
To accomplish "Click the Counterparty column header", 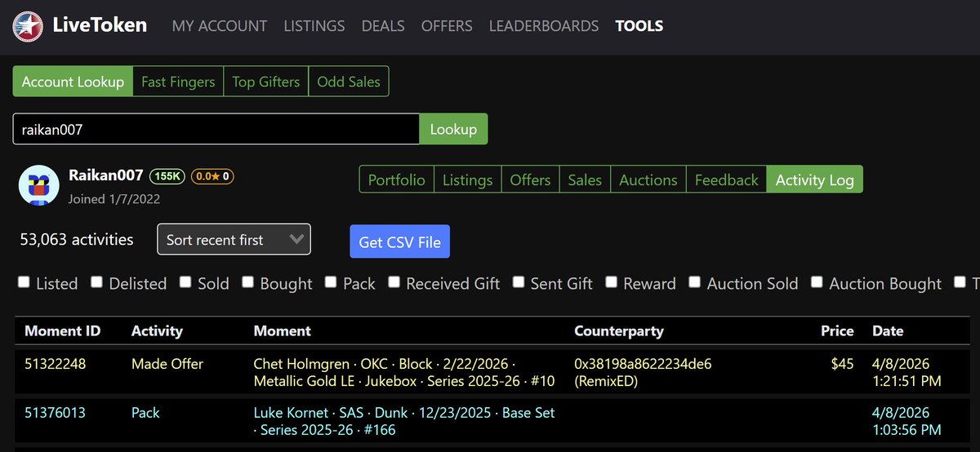I will point(619,331).
